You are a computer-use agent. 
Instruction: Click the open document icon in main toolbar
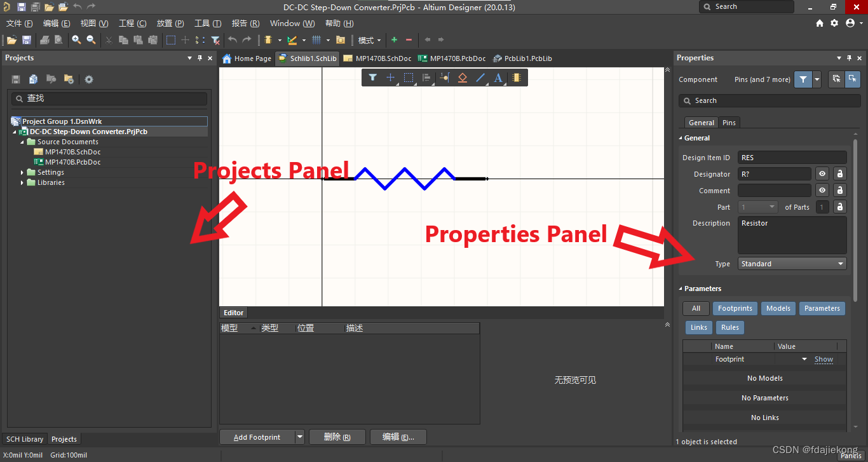(x=11, y=40)
